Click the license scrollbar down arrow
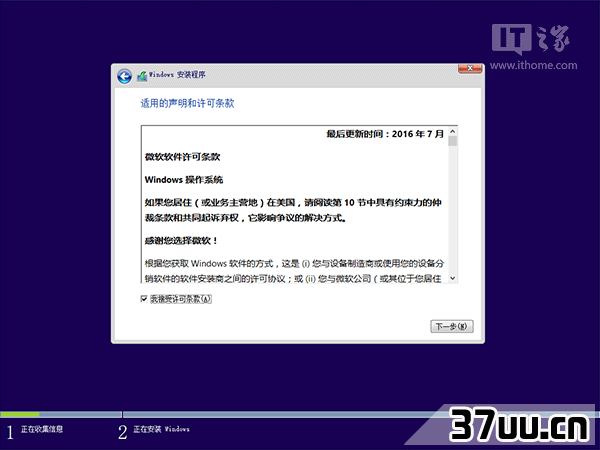Image resolution: width=600 pixels, height=450 pixels. [x=453, y=278]
